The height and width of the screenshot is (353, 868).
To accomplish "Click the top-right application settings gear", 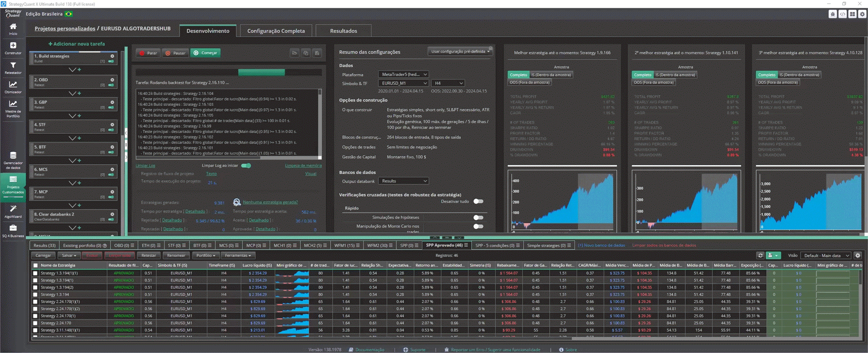I will [863, 14].
